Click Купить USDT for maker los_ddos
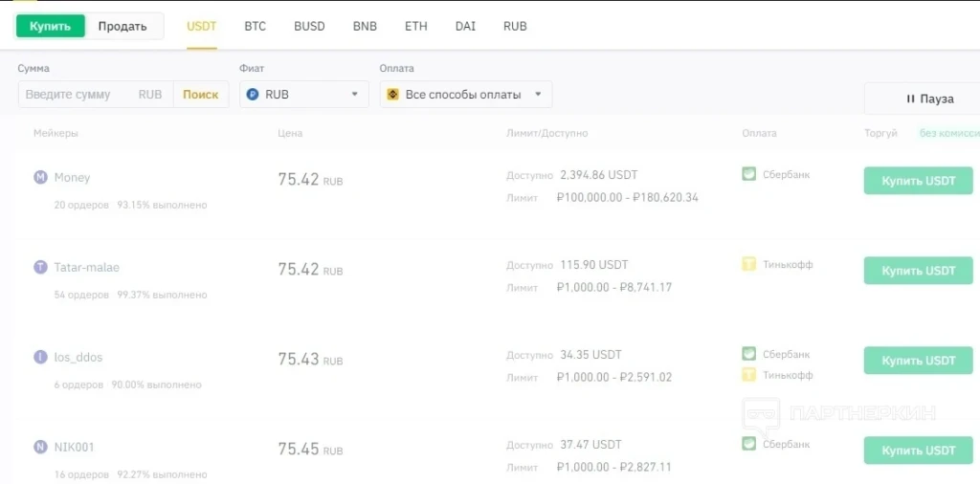Screen dimensions: 980x484 pos(918,361)
